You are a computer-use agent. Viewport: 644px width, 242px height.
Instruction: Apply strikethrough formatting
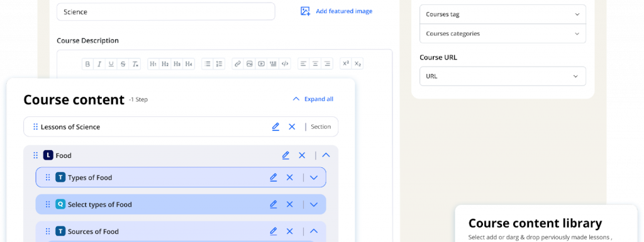123,64
